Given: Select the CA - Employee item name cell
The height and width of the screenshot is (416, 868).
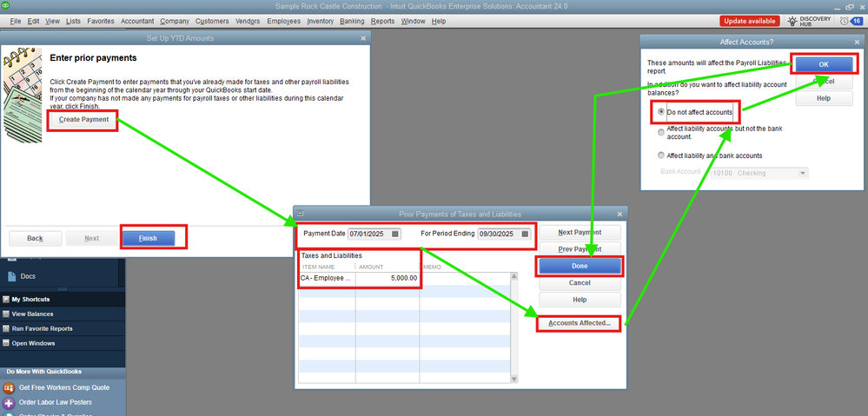Looking at the screenshot, I should click(327, 278).
